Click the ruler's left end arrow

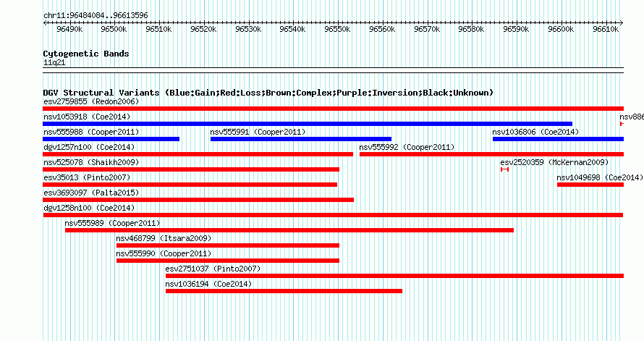pos(45,23)
